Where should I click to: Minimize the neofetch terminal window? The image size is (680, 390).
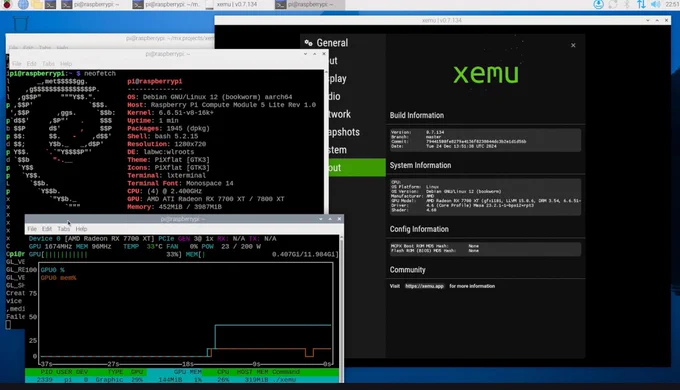pyautogui.click(x=305, y=54)
